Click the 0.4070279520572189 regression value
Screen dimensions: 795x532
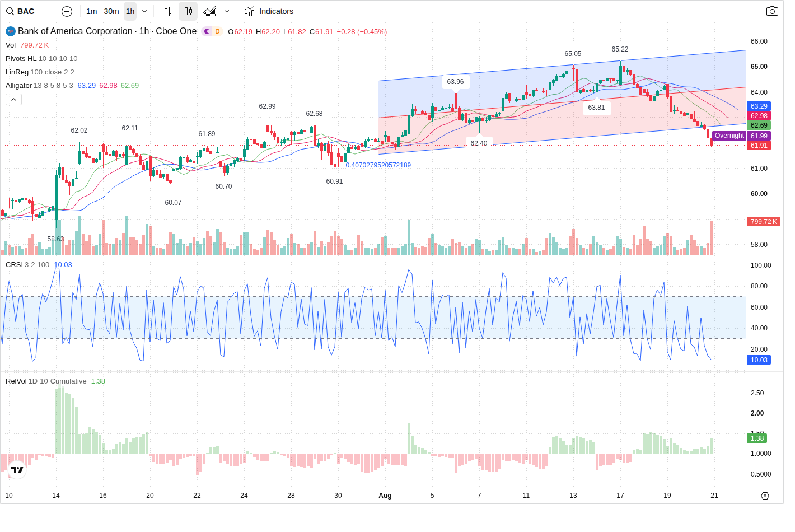[378, 165]
